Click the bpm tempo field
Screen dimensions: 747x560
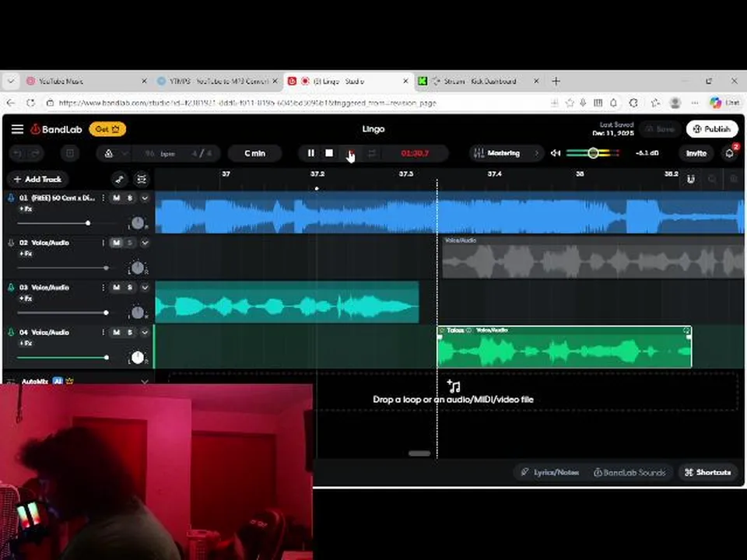tap(160, 153)
